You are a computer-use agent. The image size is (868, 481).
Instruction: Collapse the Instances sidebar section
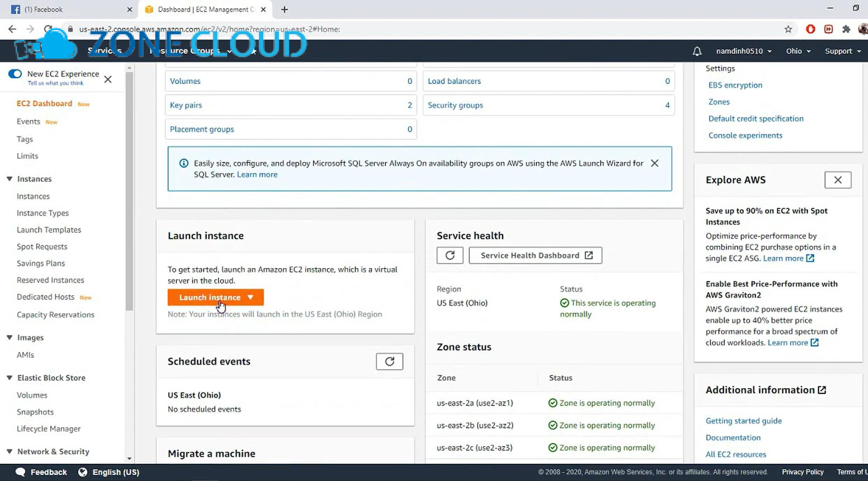tap(9, 179)
